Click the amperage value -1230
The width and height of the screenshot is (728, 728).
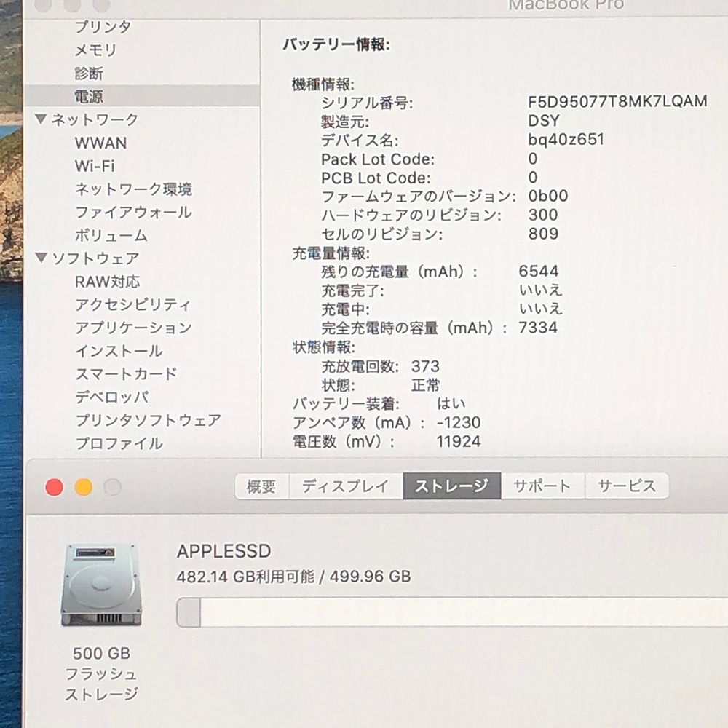click(459, 422)
